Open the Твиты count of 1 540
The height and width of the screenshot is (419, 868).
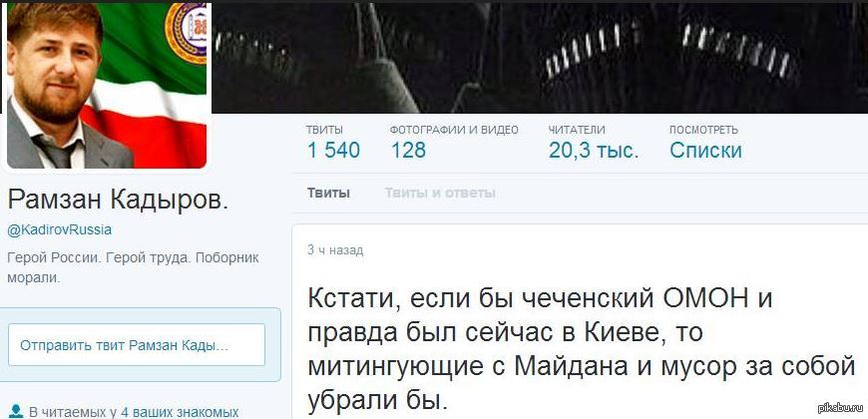(333, 143)
